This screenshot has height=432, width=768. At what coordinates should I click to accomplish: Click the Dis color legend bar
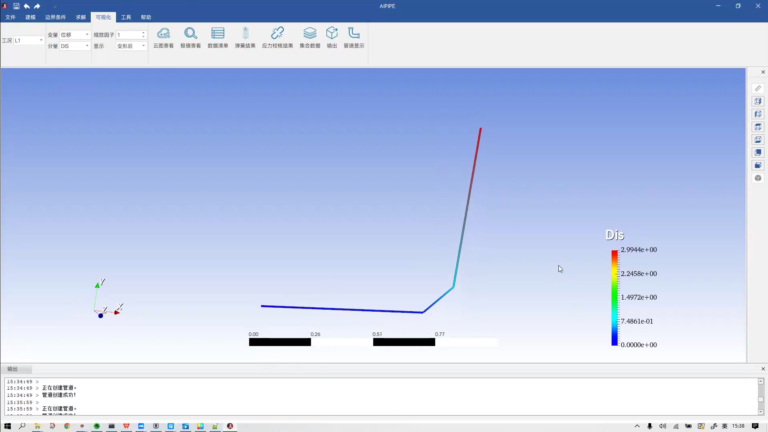(614, 298)
